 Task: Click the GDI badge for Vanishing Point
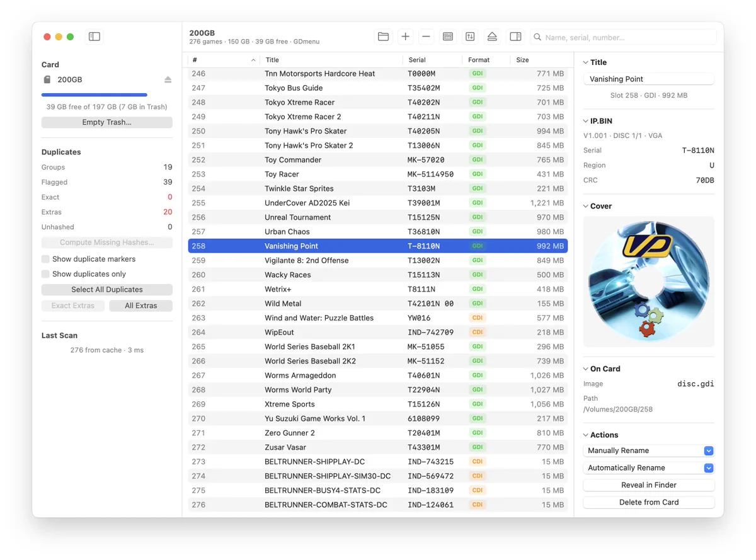(x=478, y=246)
